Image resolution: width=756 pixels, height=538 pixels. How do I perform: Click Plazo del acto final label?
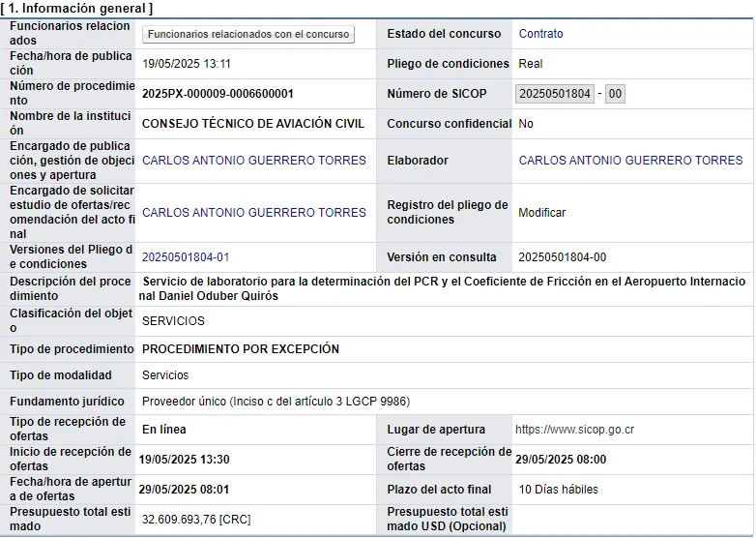coord(439,490)
